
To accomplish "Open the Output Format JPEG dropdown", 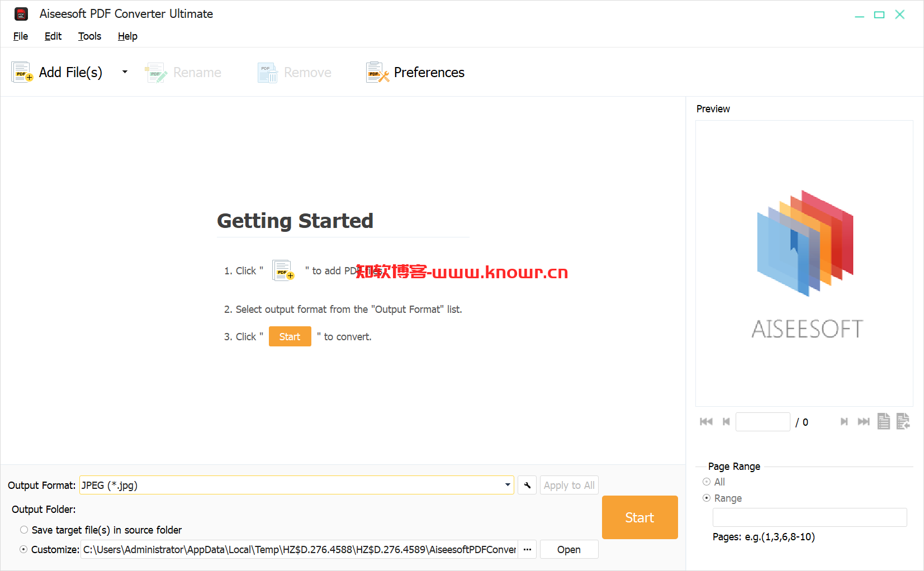I will pos(297,485).
